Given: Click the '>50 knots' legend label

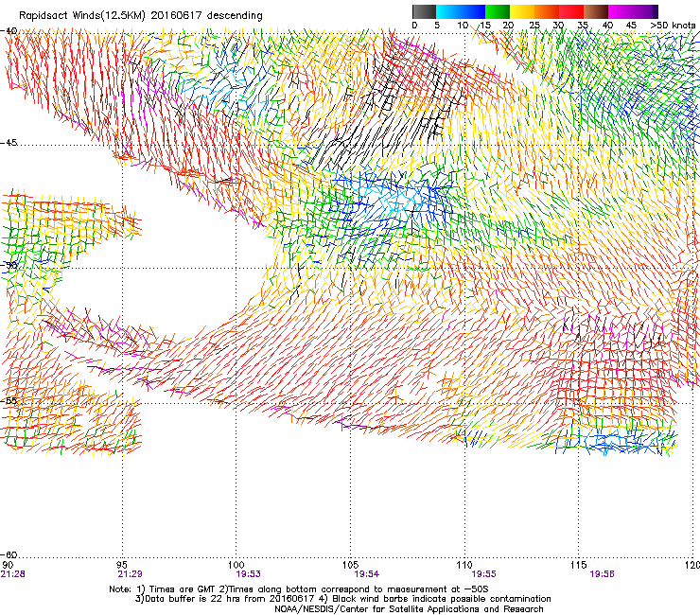Looking at the screenshot, I should click(x=673, y=25).
